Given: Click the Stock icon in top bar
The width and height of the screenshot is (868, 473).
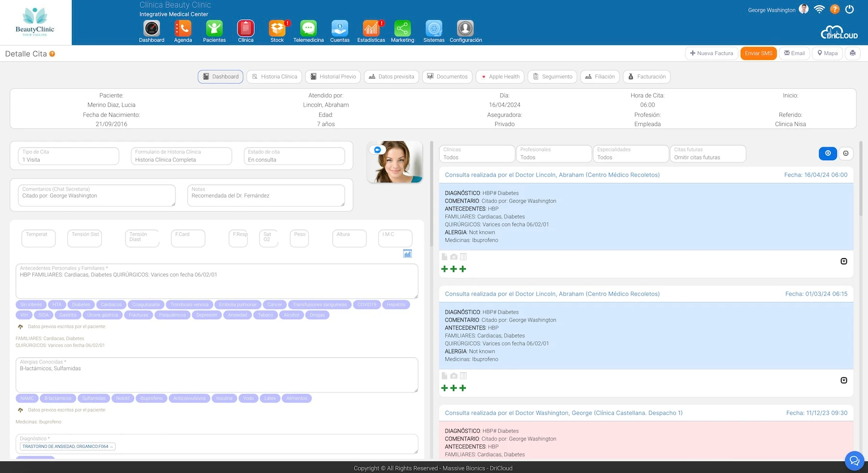Looking at the screenshot, I should click(277, 28).
